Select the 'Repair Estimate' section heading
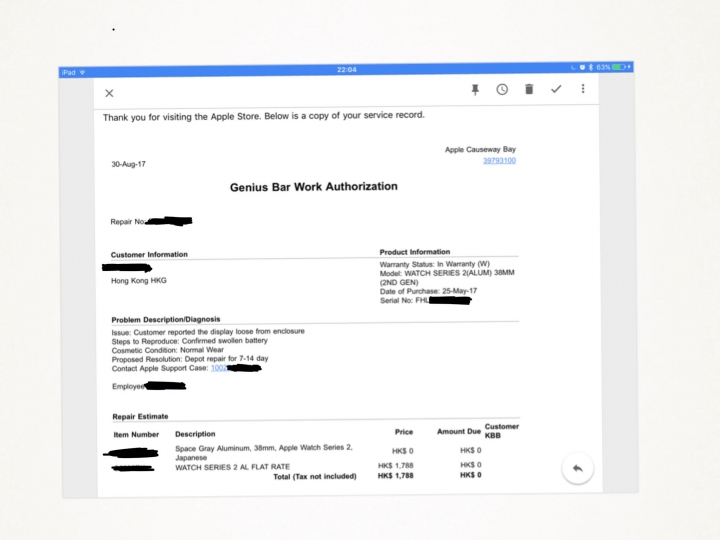Image resolution: width=720 pixels, height=540 pixels. coord(140,416)
